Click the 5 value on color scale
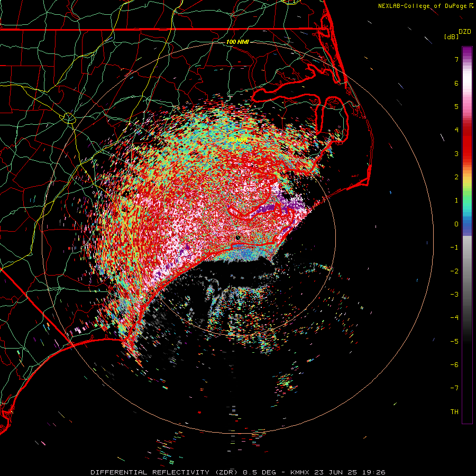This screenshot has height=476, width=476. [456, 106]
